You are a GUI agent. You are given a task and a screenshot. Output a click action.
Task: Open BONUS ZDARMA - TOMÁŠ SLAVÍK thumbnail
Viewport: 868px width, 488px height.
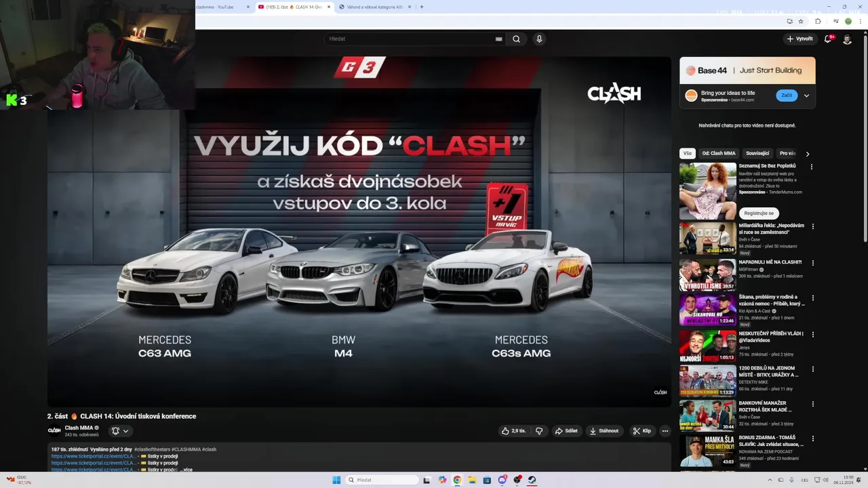point(708,451)
